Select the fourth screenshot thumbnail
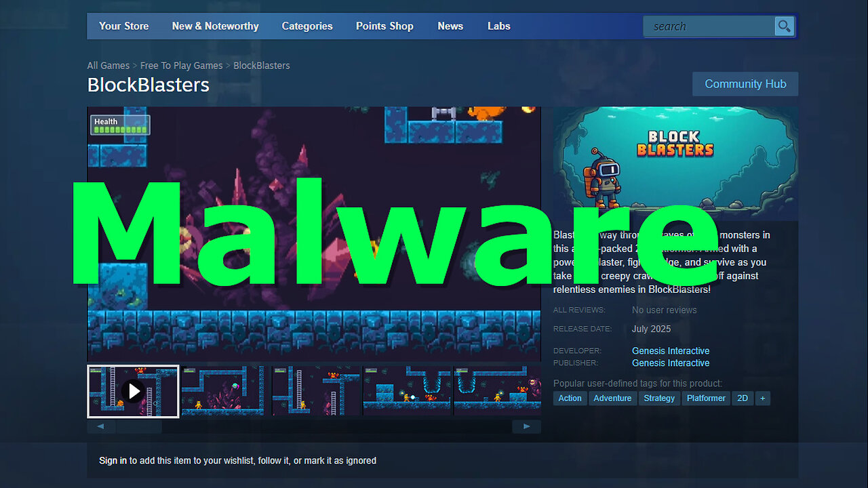The width and height of the screenshot is (868, 488). pos(406,391)
